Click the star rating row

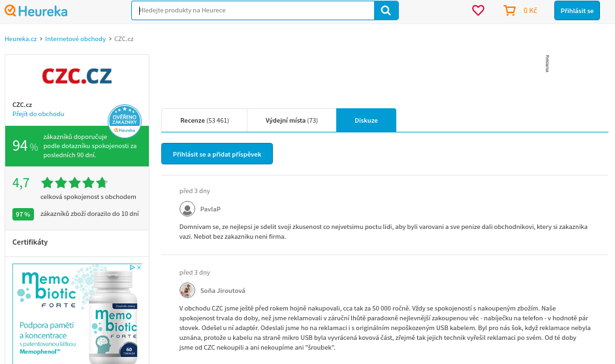(74, 183)
